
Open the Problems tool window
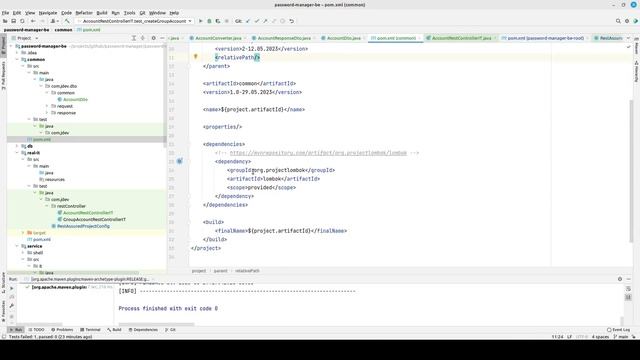click(62, 329)
